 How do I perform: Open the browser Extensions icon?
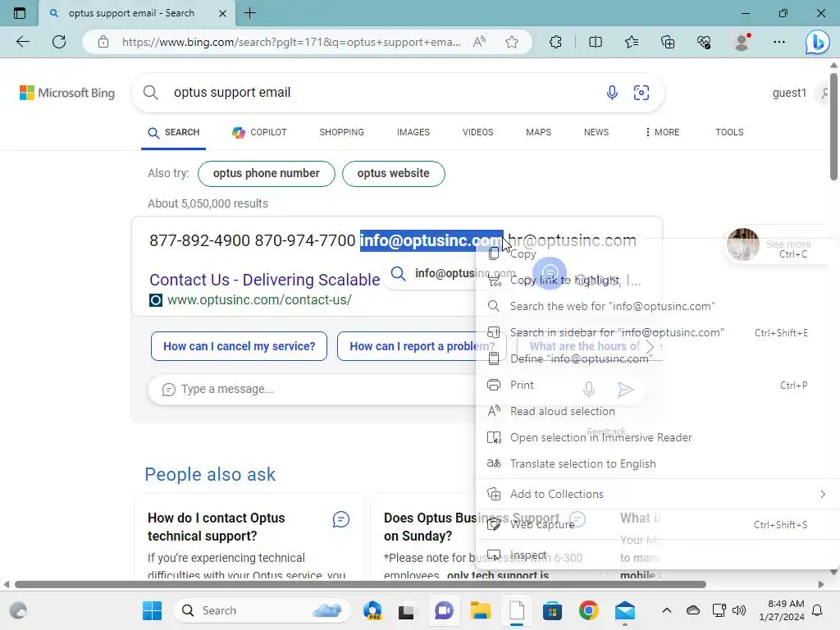tap(555, 42)
